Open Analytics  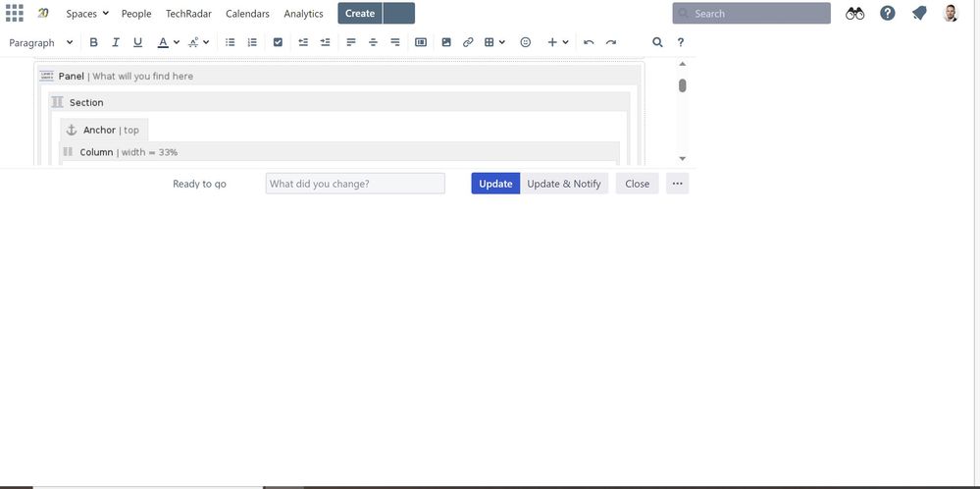tap(303, 13)
